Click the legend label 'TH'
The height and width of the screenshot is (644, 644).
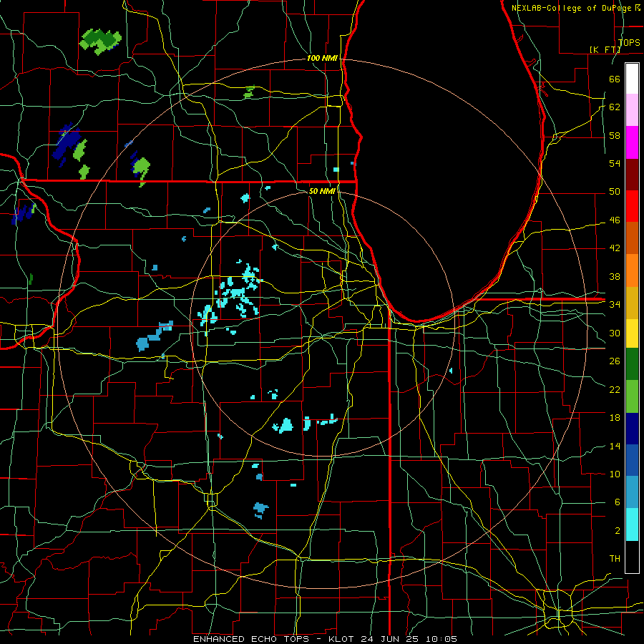[x=615, y=559]
